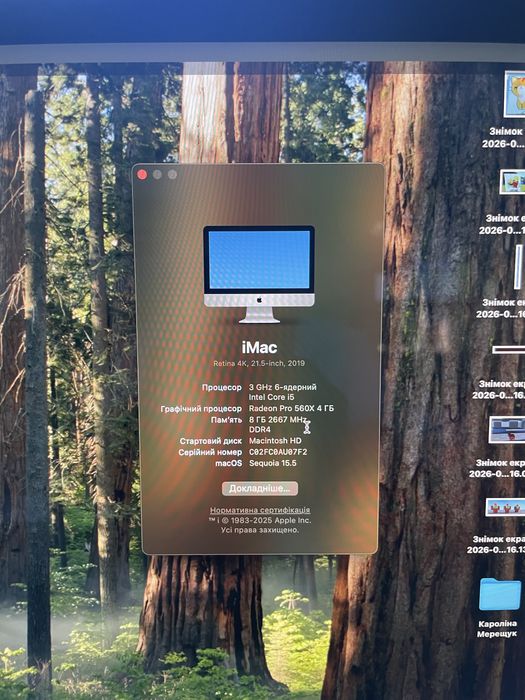Open the Кароліна Мерещук folder on desktop
Screen dimensions: 525x700
pos(500,594)
